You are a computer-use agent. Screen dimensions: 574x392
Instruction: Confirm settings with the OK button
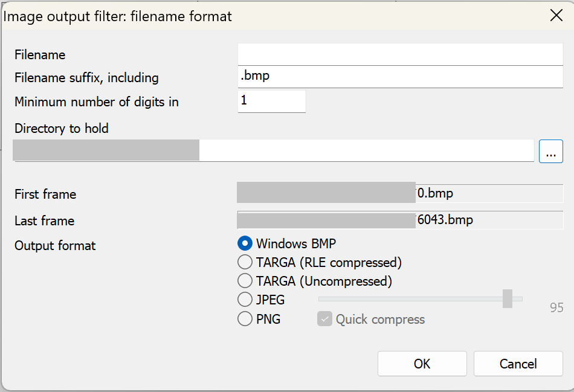click(x=422, y=364)
